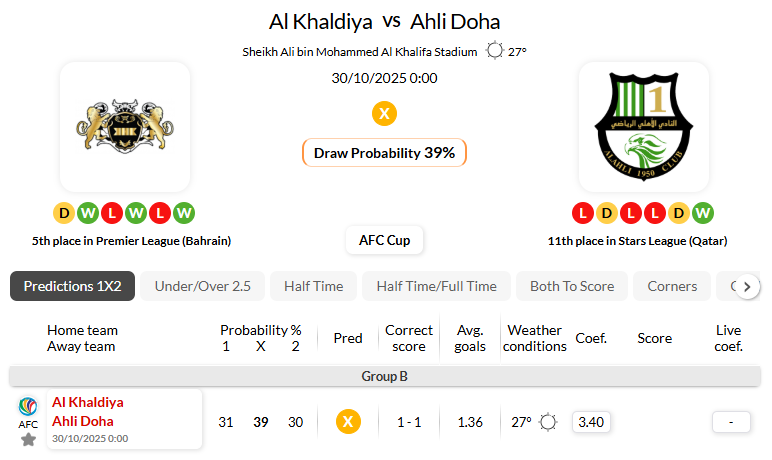Click the orange X prediction icon in table row

347,422
